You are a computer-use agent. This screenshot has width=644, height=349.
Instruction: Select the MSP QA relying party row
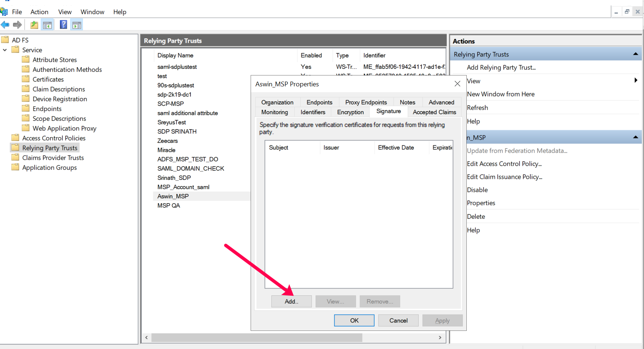pyautogui.click(x=169, y=205)
